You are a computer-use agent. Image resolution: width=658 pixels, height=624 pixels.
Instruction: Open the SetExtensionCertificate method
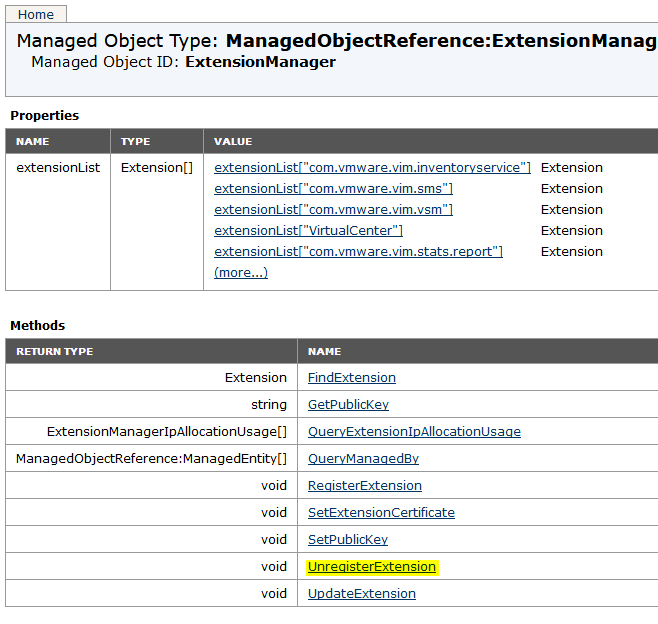tap(381, 513)
